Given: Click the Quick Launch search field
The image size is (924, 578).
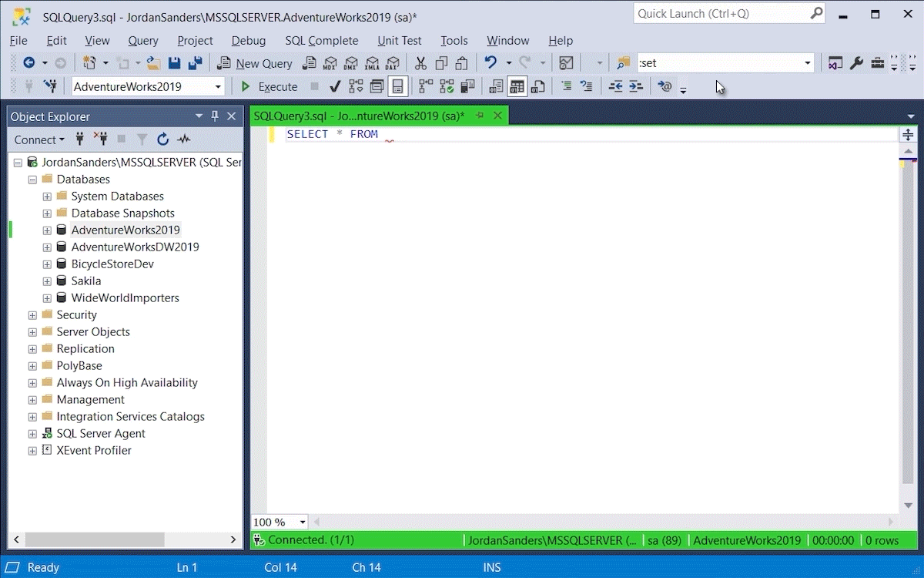Looking at the screenshot, I should [720, 14].
